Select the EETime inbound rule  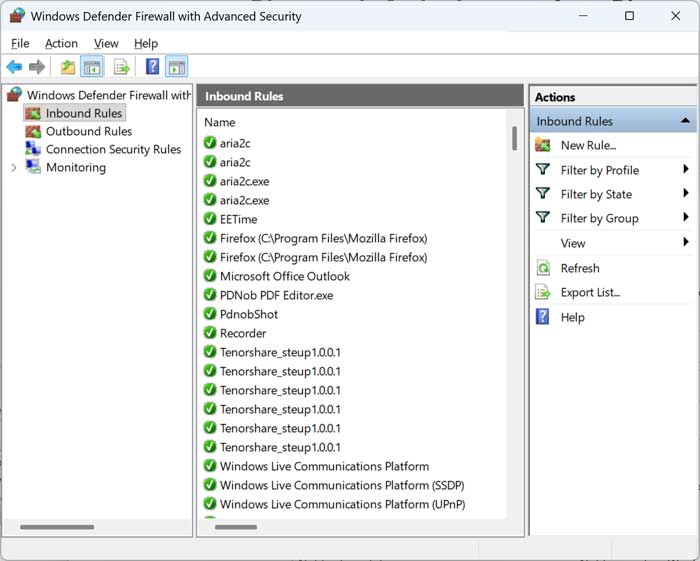coord(238,219)
